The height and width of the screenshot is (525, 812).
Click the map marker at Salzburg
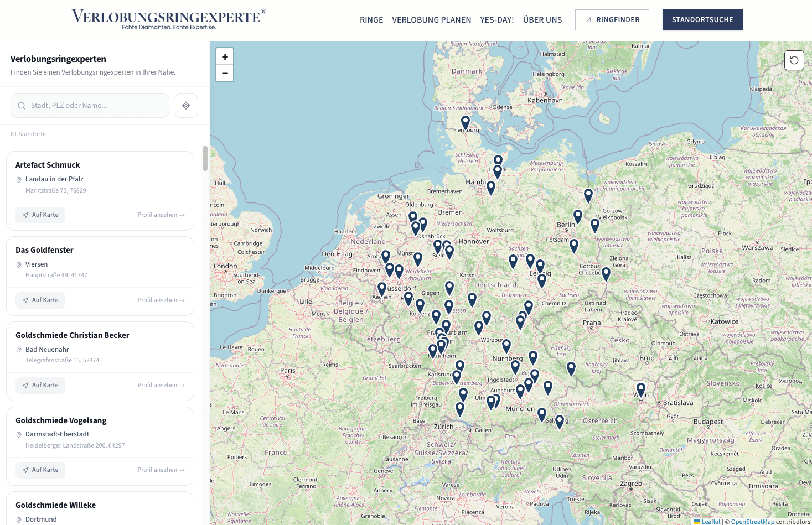click(x=560, y=422)
